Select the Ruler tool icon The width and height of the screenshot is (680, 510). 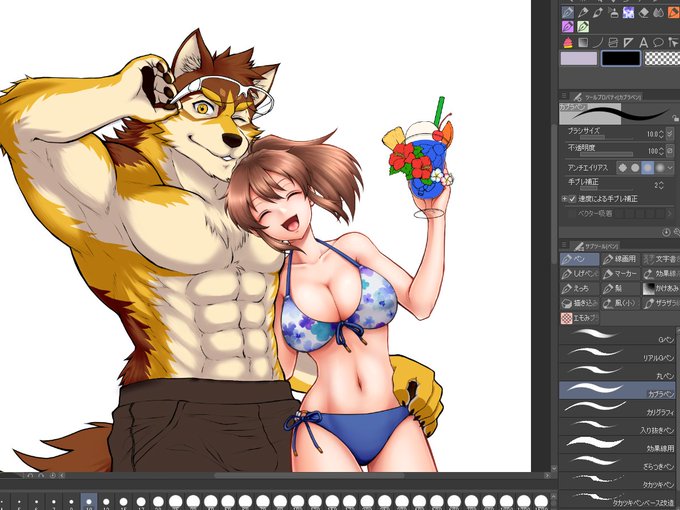pyautogui.click(x=628, y=42)
